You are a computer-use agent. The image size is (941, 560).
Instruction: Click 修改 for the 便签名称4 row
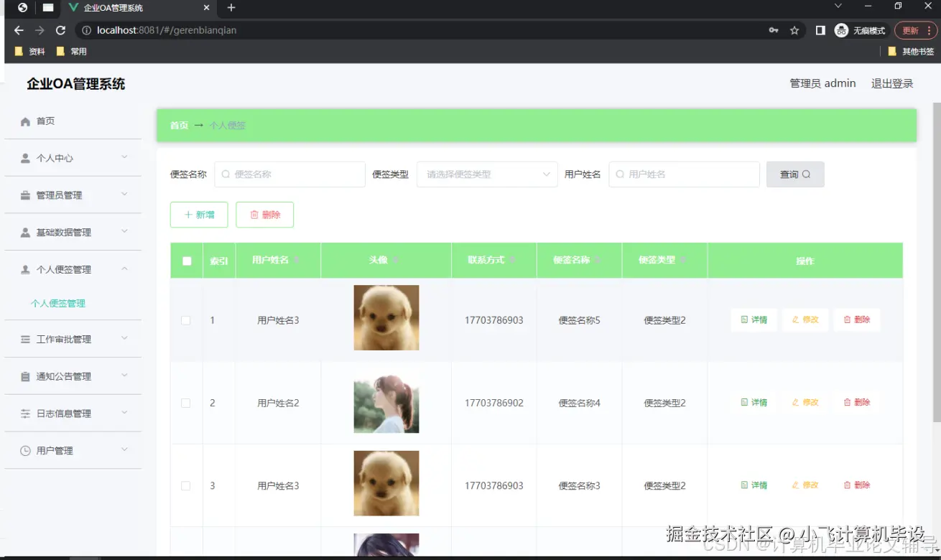pyautogui.click(x=805, y=403)
